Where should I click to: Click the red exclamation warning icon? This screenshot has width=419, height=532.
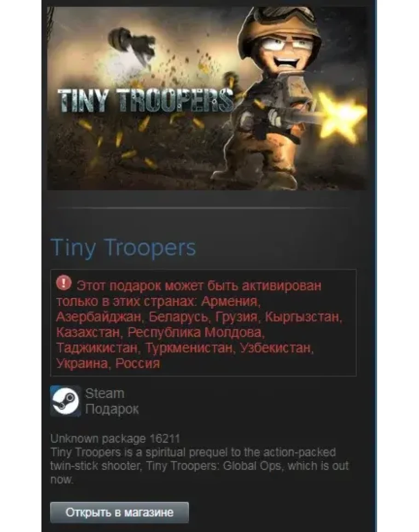coord(64,283)
